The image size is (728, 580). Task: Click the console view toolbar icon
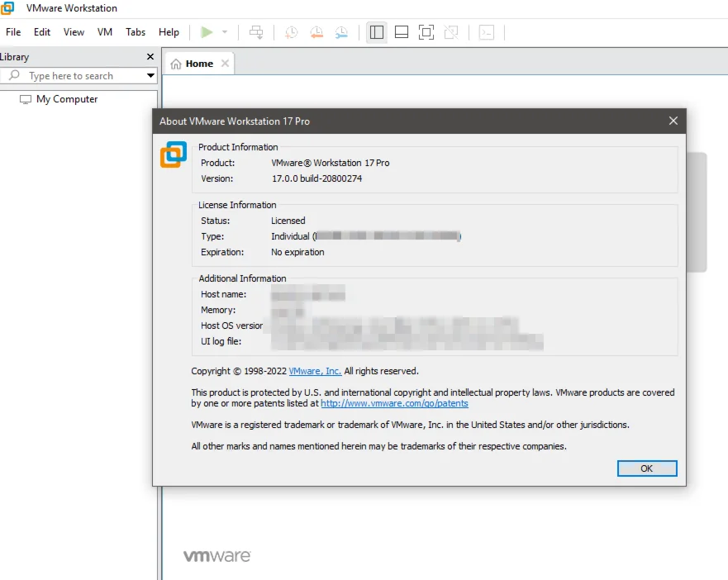pos(488,32)
